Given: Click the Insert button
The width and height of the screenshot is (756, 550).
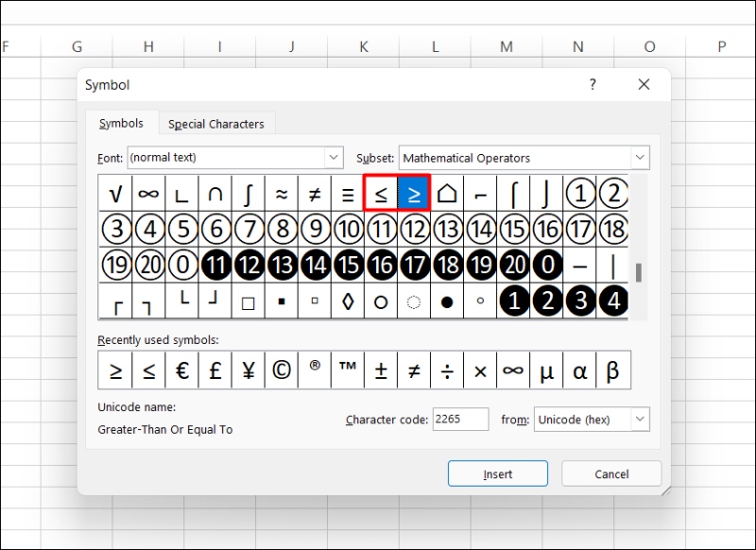Looking at the screenshot, I should click(x=497, y=473).
